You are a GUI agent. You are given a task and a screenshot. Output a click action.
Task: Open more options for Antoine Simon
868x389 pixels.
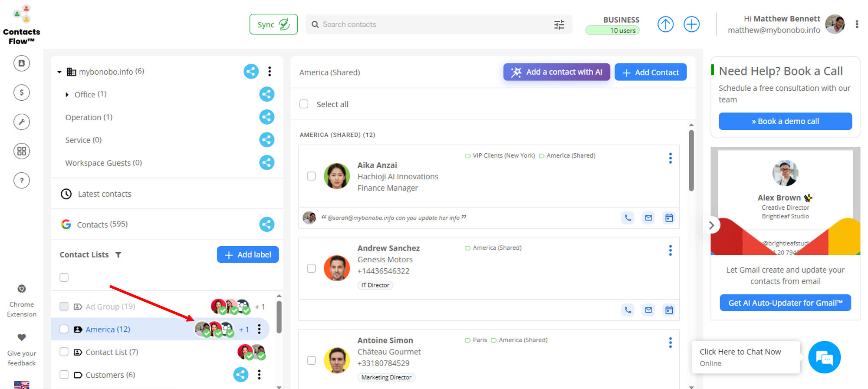pos(670,343)
